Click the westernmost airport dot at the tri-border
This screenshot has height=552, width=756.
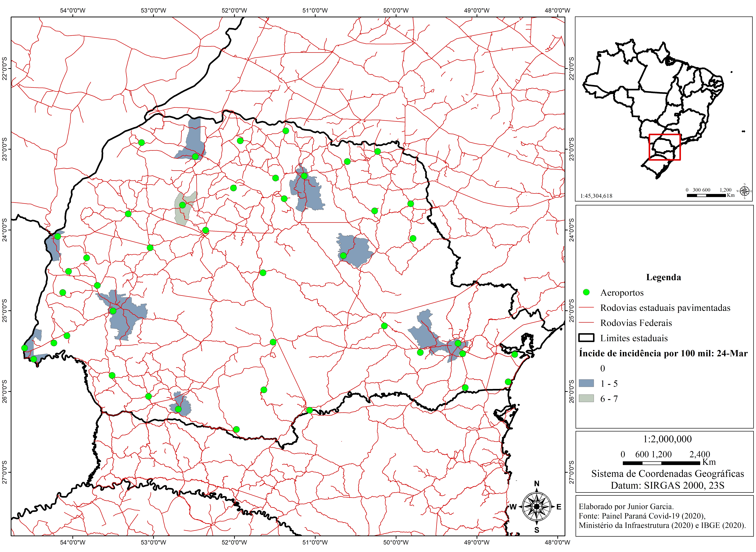coord(24,348)
